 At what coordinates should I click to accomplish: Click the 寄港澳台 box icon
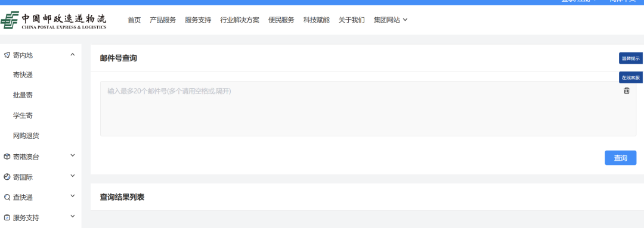pyautogui.click(x=7, y=157)
